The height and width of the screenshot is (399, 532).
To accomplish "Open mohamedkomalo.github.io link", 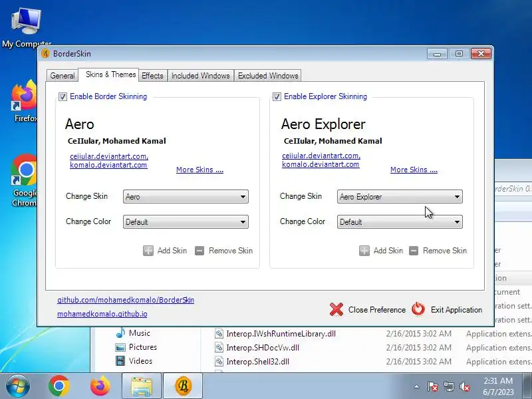I will click(102, 314).
